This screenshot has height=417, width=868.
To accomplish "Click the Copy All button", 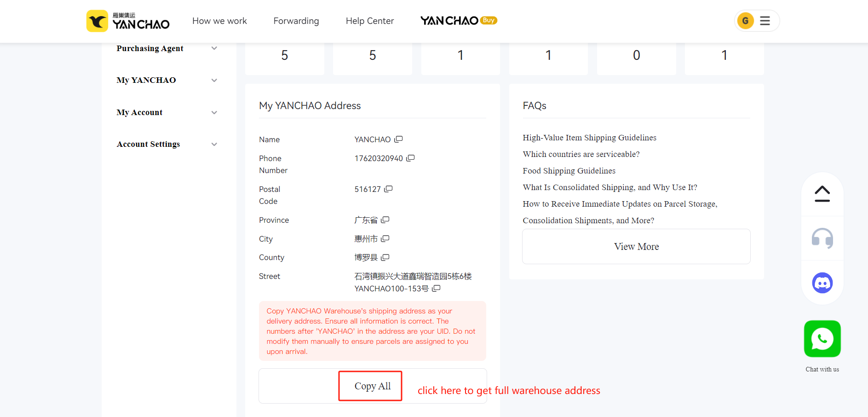I will click(x=373, y=386).
